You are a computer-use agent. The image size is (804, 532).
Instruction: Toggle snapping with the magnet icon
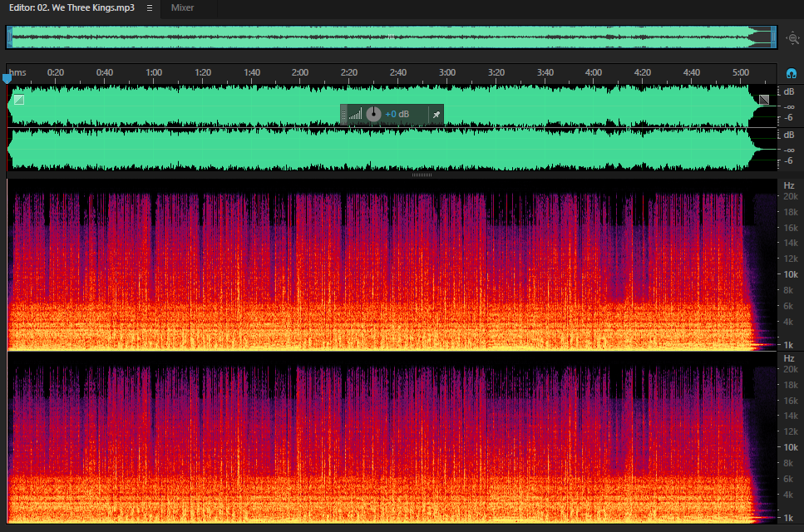(792, 73)
